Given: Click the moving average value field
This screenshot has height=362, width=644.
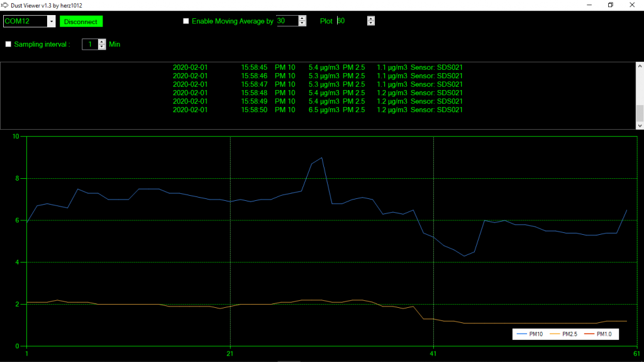Looking at the screenshot, I should tap(287, 21).
